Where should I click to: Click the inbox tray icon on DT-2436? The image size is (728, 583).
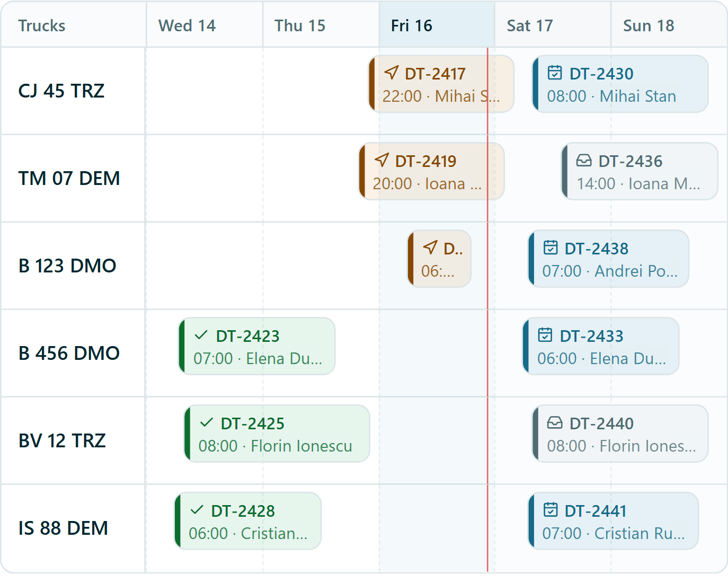[584, 160]
